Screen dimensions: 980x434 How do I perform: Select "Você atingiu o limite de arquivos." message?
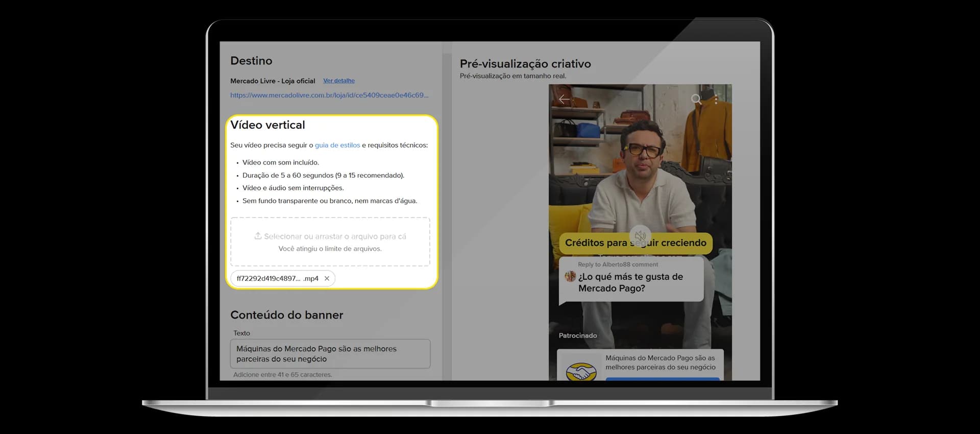pyautogui.click(x=330, y=249)
